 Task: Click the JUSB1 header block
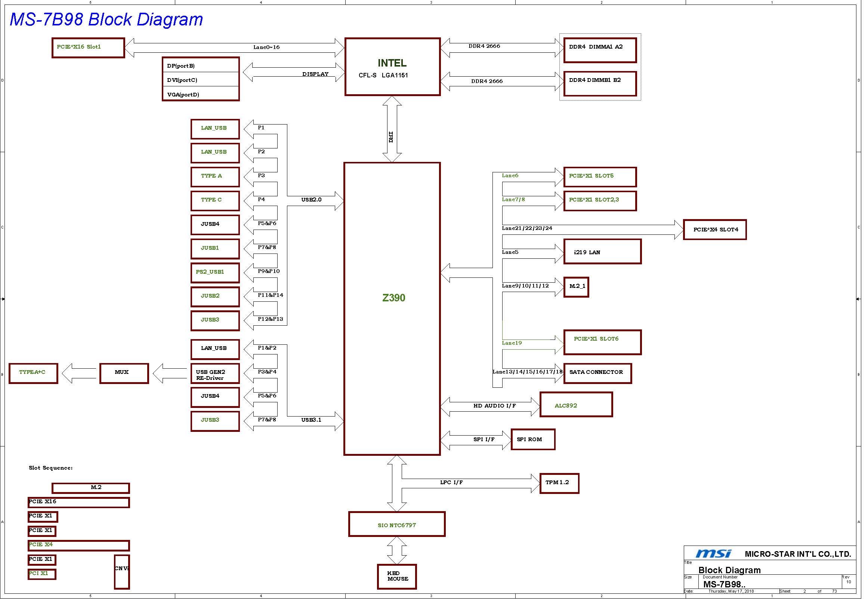click(216, 249)
